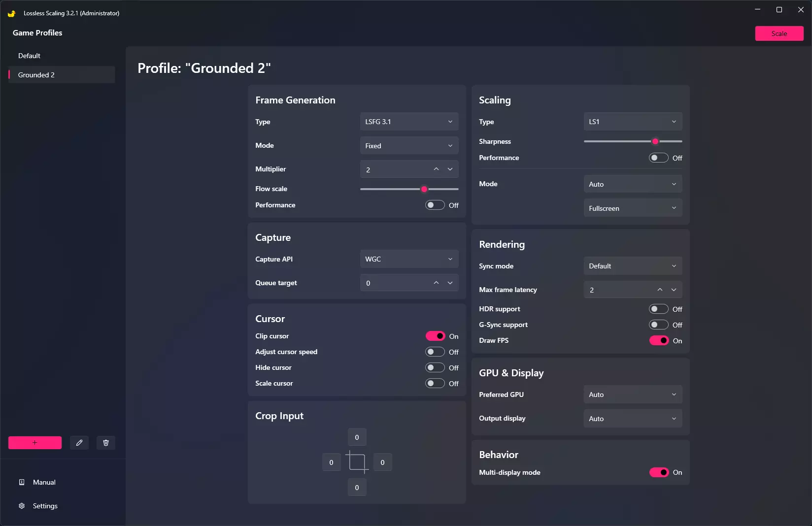This screenshot has width=812, height=526.
Task: Open Frame Generation Mode dropdown showing Fixed
Action: coord(409,146)
